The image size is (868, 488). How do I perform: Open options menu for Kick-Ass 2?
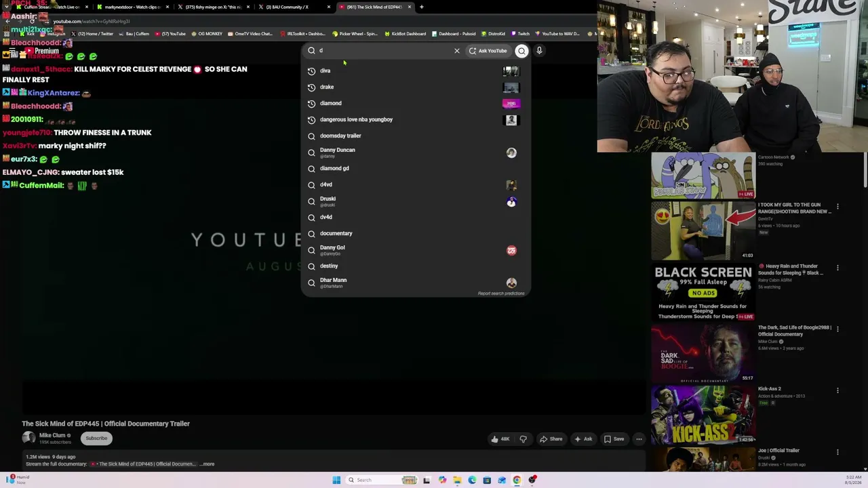click(x=837, y=390)
